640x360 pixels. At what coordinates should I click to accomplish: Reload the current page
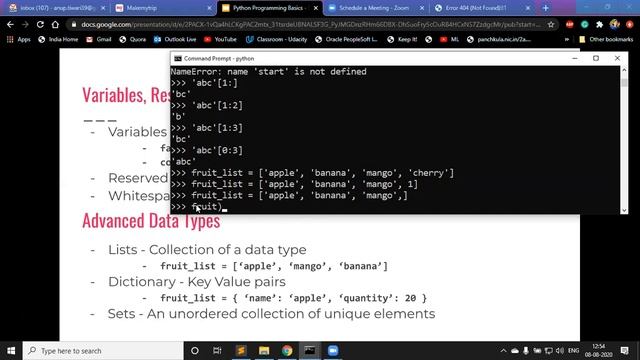(40, 24)
